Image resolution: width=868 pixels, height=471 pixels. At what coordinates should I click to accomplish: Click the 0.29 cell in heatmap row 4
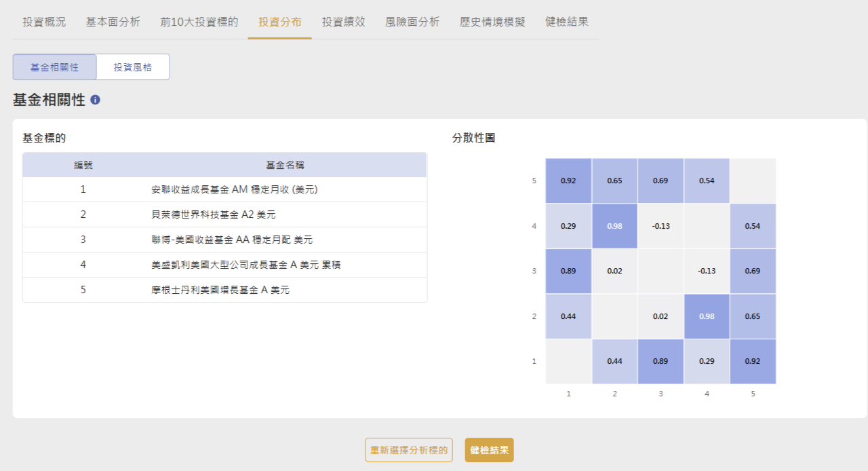tap(568, 226)
